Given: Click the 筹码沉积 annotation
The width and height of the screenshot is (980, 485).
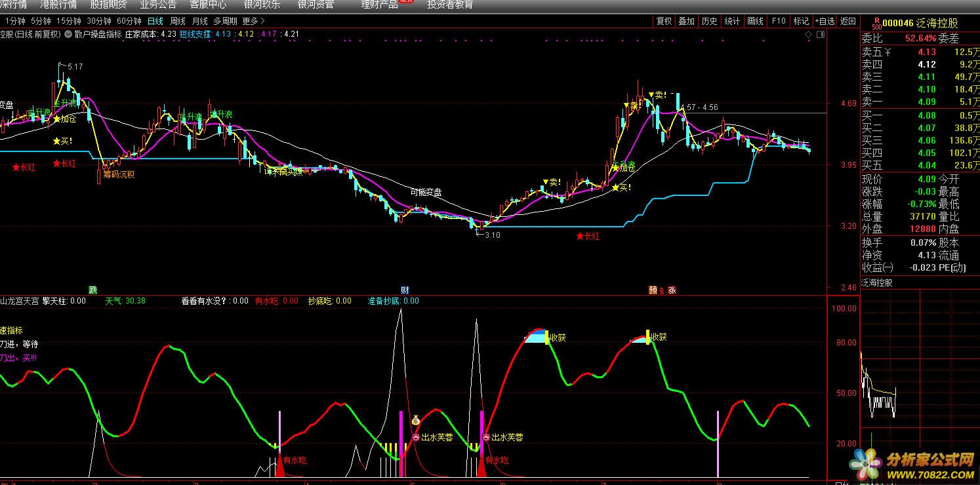Looking at the screenshot, I should (119, 174).
